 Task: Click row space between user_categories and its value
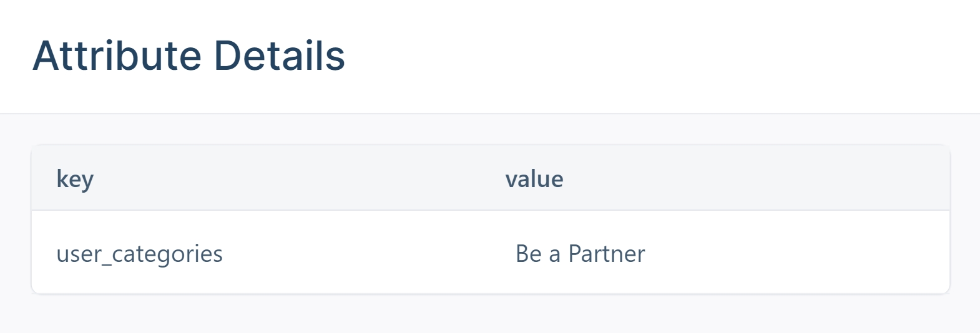(x=368, y=254)
